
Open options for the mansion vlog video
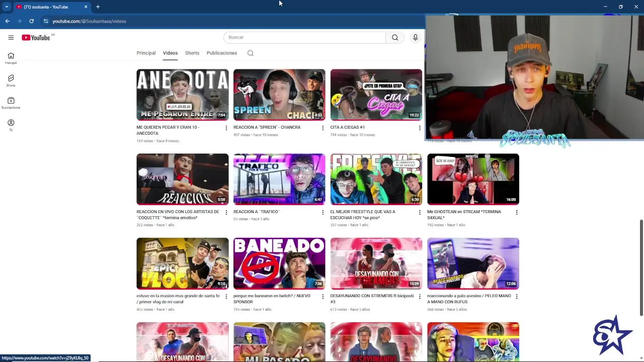point(226,296)
